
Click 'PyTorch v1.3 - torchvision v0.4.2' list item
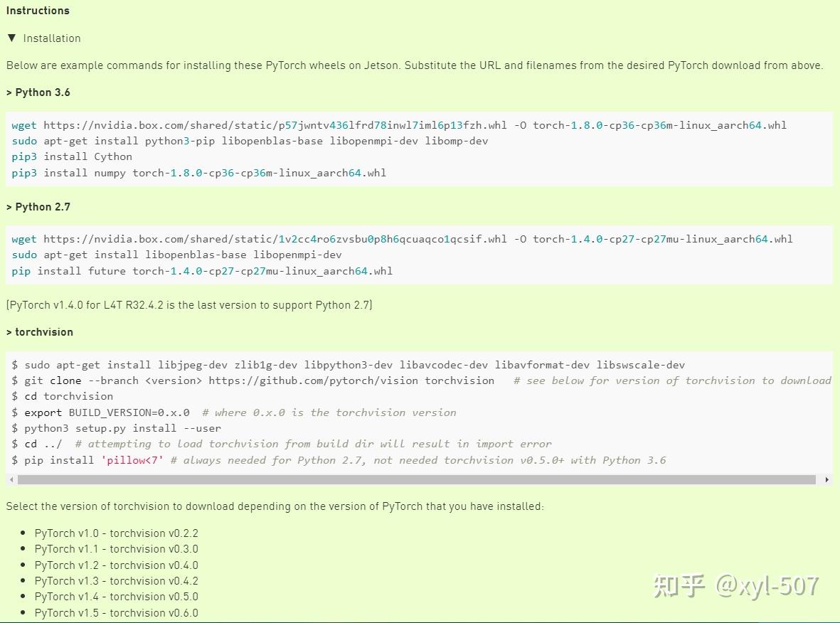click(x=116, y=580)
